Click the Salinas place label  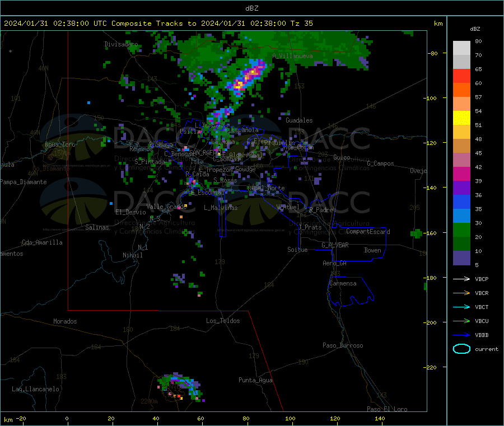[97, 227]
